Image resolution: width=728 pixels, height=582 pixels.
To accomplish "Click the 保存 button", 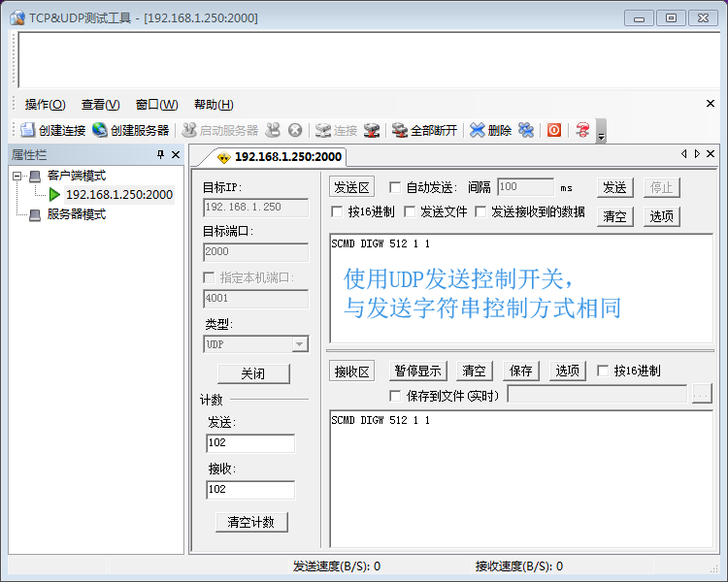I will point(521,371).
